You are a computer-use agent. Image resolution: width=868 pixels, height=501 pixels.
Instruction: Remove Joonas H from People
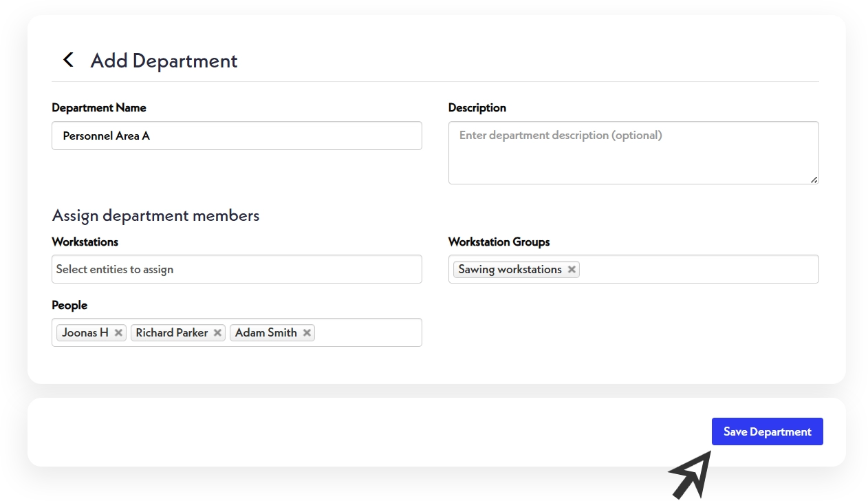point(118,332)
